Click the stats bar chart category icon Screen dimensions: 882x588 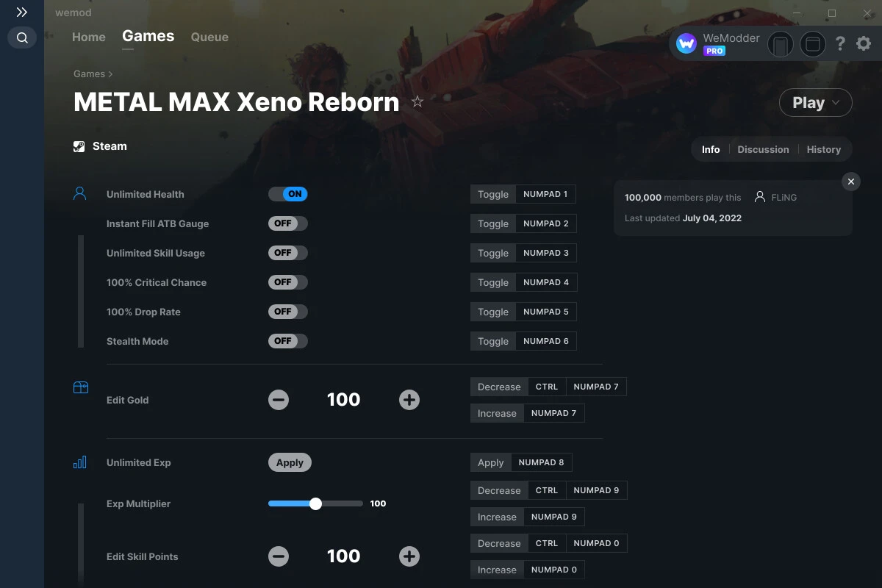pos(79,462)
